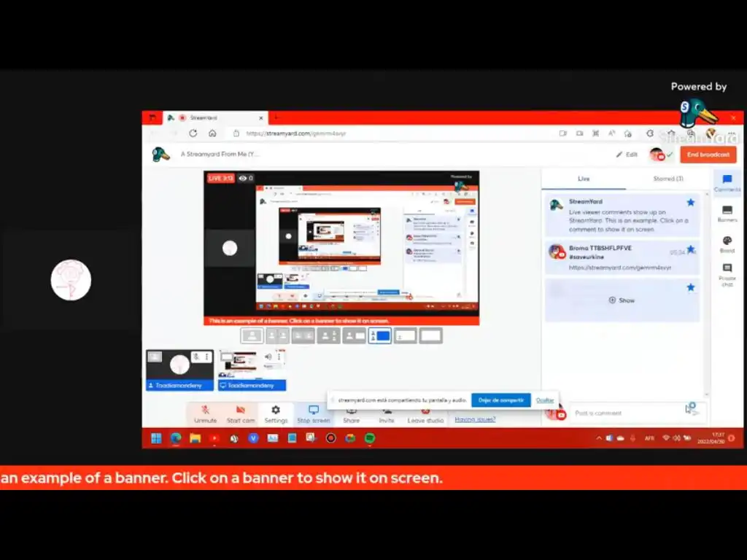
Task: Open the Brand palette panel
Action: tap(727, 244)
